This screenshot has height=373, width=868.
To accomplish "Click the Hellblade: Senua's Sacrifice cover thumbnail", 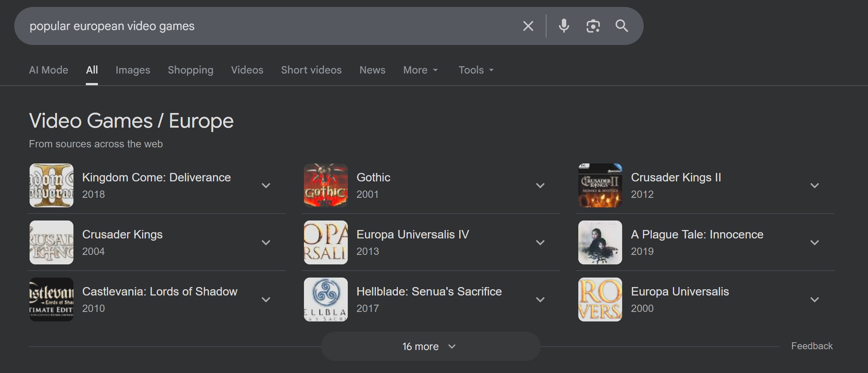I will [x=326, y=299].
